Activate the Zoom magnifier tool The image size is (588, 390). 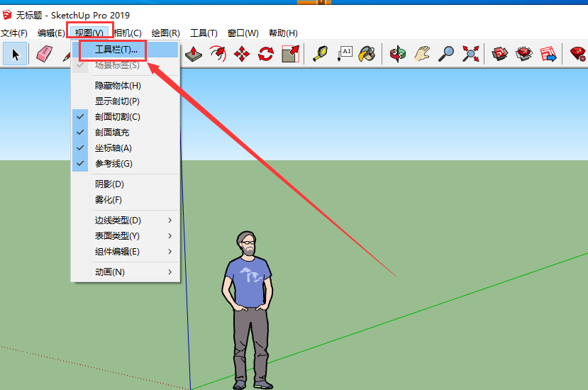point(446,54)
